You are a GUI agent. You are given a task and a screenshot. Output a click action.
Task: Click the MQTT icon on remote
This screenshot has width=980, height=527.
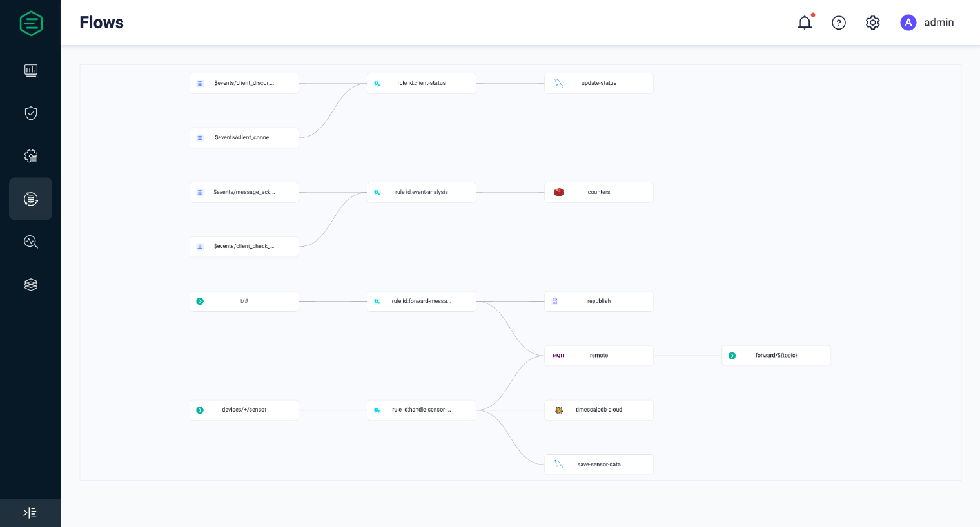point(559,356)
